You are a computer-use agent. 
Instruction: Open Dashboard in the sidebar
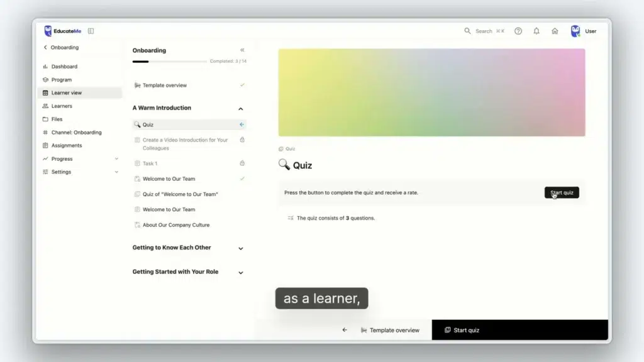(x=64, y=67)
